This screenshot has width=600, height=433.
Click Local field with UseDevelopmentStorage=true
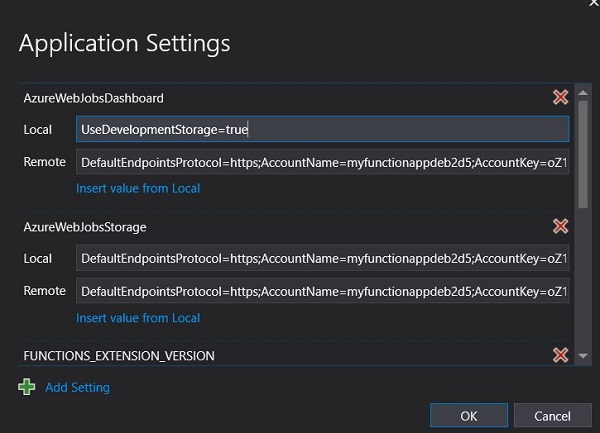point(322,129)
